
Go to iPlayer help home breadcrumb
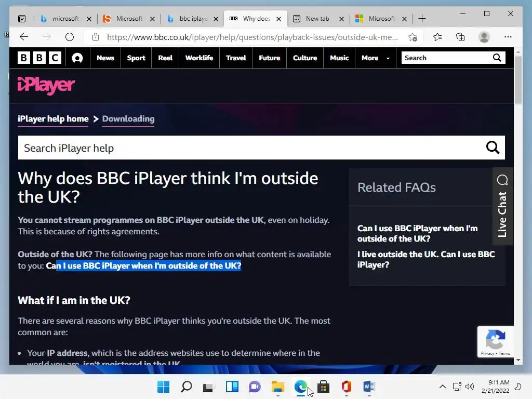click(53, 119)
